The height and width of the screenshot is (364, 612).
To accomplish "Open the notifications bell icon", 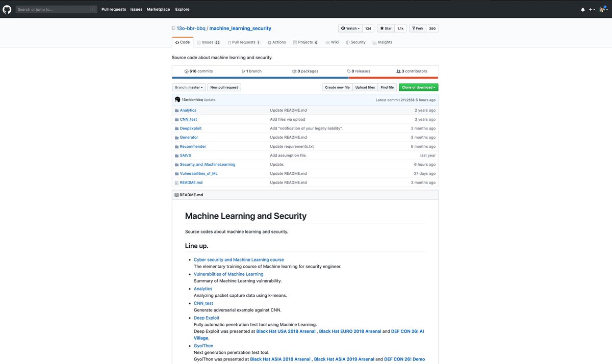I will [x=583, y=9].
